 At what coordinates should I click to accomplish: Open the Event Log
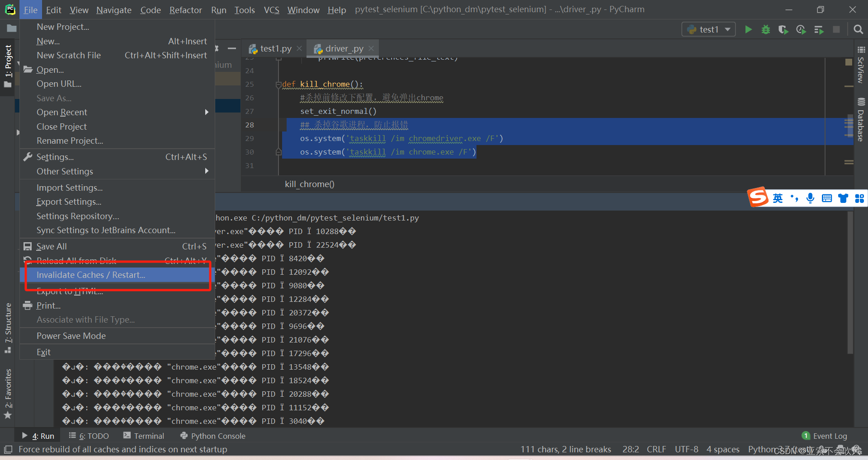[x=830, y=436]
